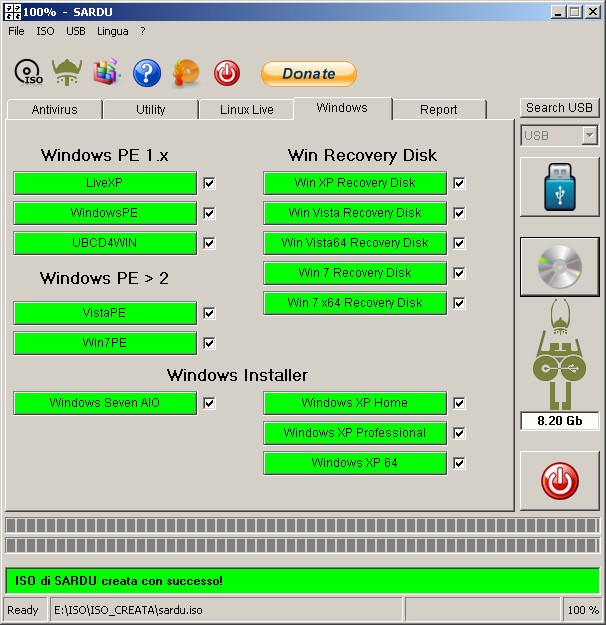Viewport: 606px width, 625px height.
Task: Click the Win Vista Recovery Disk button
Action: coord(355,213)
